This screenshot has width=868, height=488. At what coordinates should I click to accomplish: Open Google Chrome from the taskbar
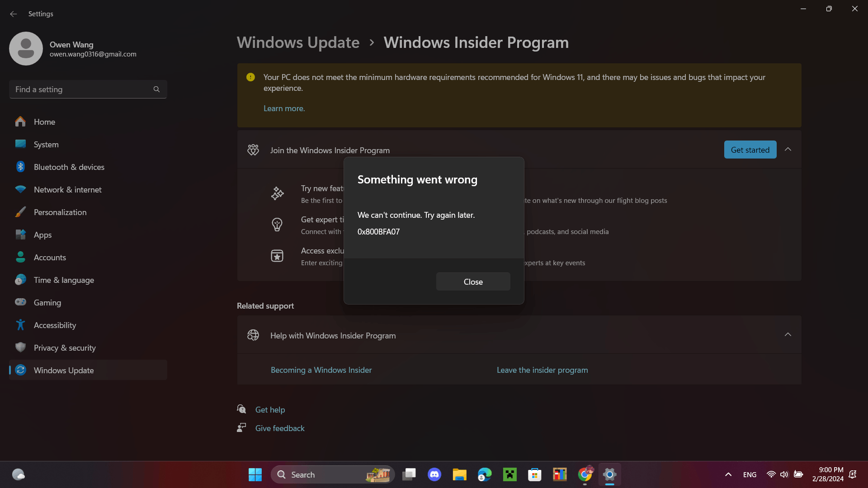coord(585,474)
